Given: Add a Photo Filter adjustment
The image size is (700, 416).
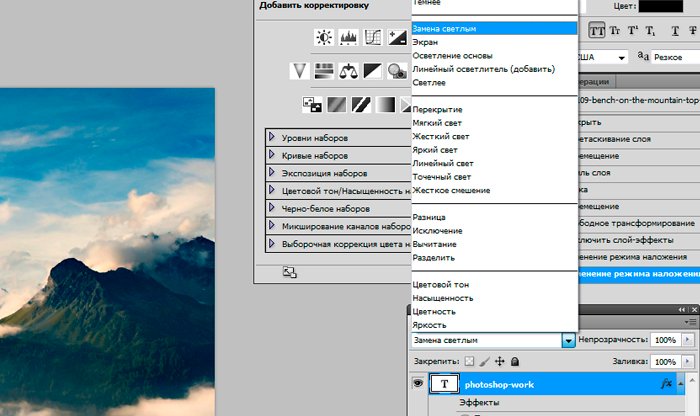Looking at the screenshot, I should (397, 70).
